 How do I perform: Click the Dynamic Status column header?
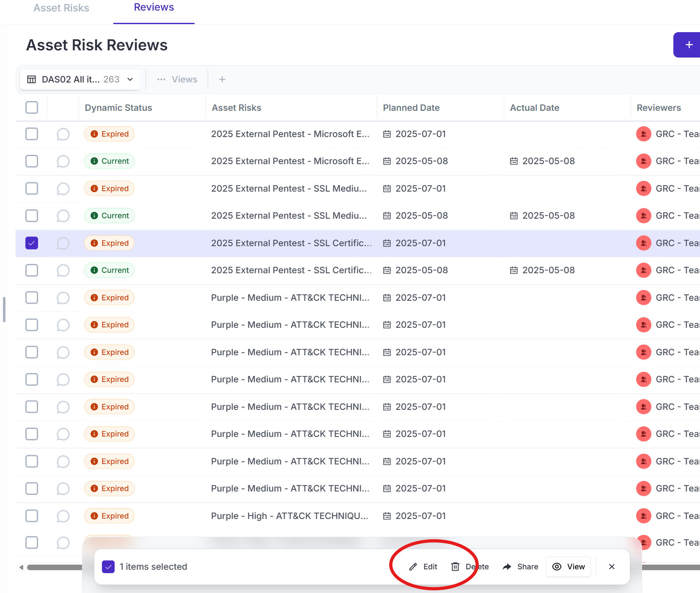[x=118, y=108]
